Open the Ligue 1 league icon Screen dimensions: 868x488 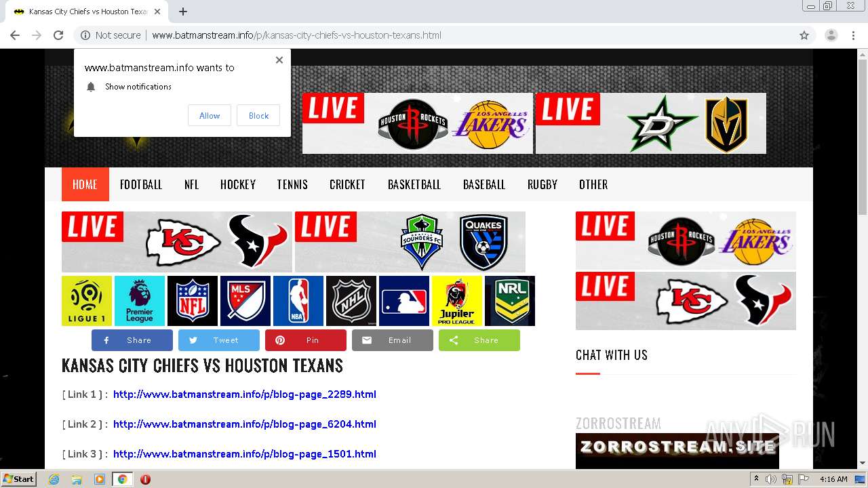click(87, 301)
